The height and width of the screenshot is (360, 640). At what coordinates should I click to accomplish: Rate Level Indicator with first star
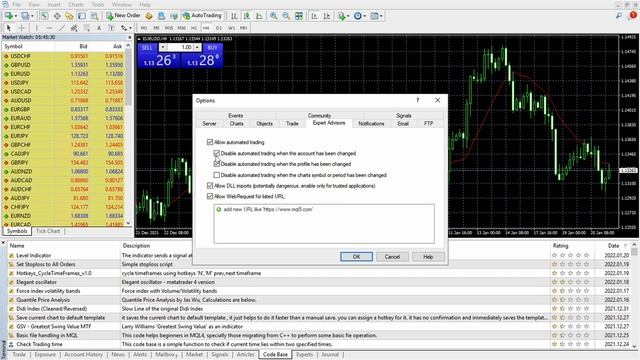(x=554, y=256)
